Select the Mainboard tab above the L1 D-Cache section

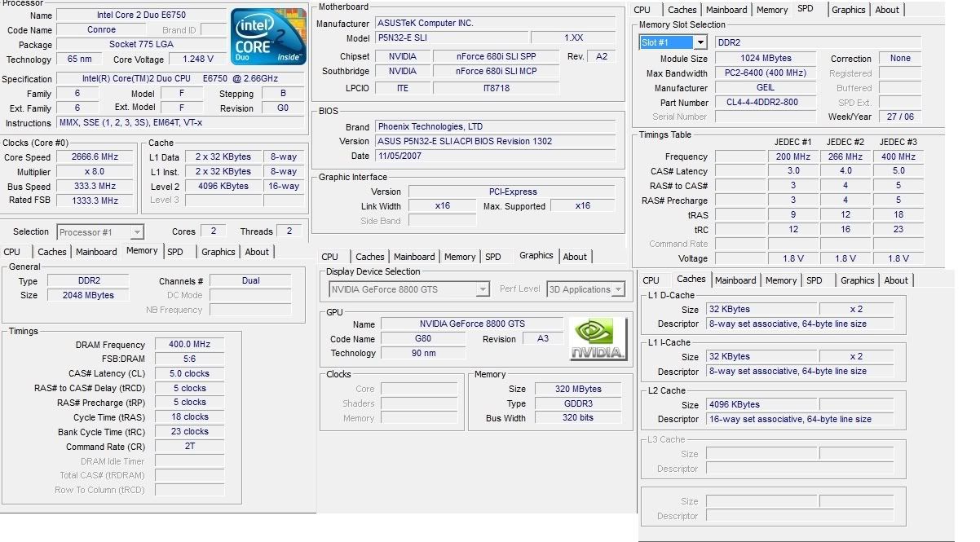(x=735, y=280)
